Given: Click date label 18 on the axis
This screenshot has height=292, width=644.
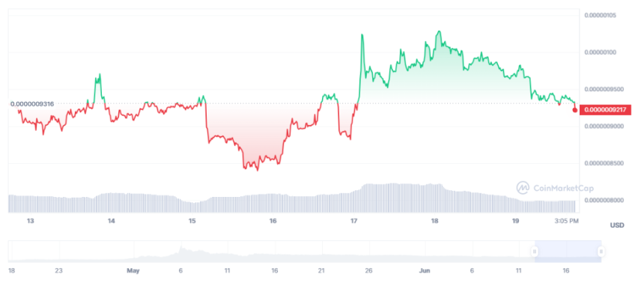Looking at the screenshot, I should click(x=434, y=221).
